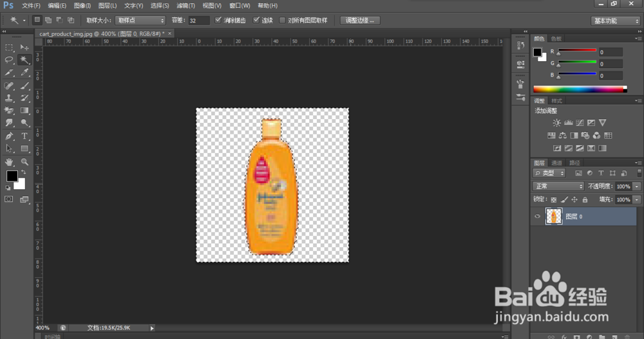Toggle the anti-alias (消除锯齿) checkbox
This screenshot has height=339, width=644.
[x=218, y=20]
